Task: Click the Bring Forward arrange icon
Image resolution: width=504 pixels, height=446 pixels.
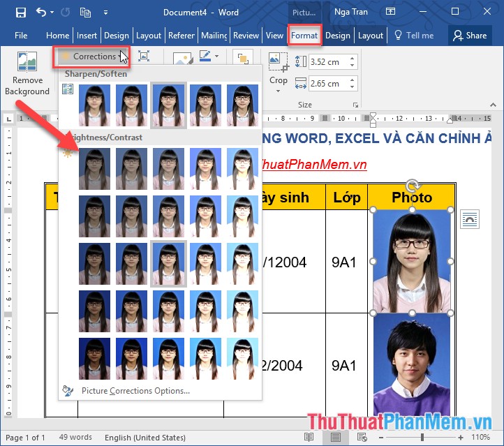Action: coord(243,59)
